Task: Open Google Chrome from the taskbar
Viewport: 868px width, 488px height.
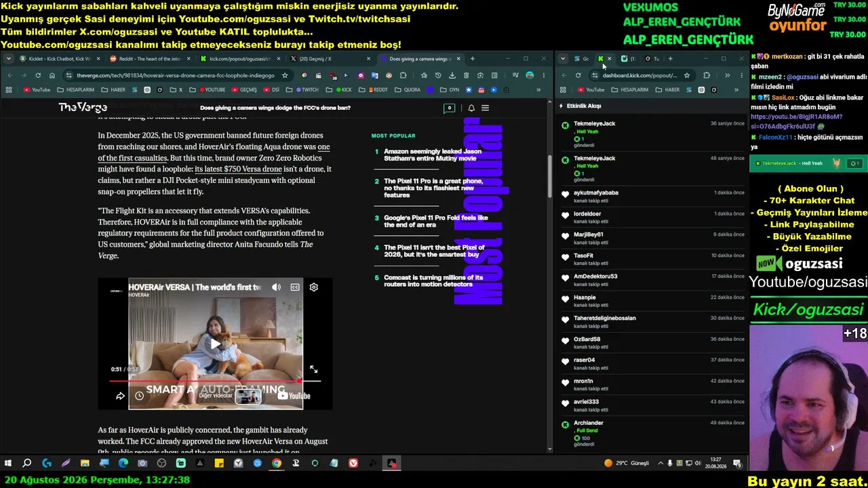Action: pyautogui.click(x=277, y=464)
